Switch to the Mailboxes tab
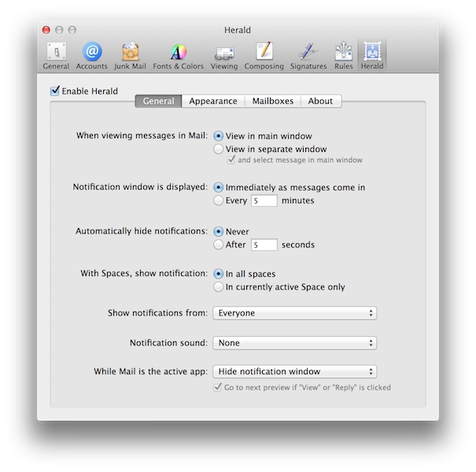Viewport: 476px width, 472px height. (x=271, y=101)
